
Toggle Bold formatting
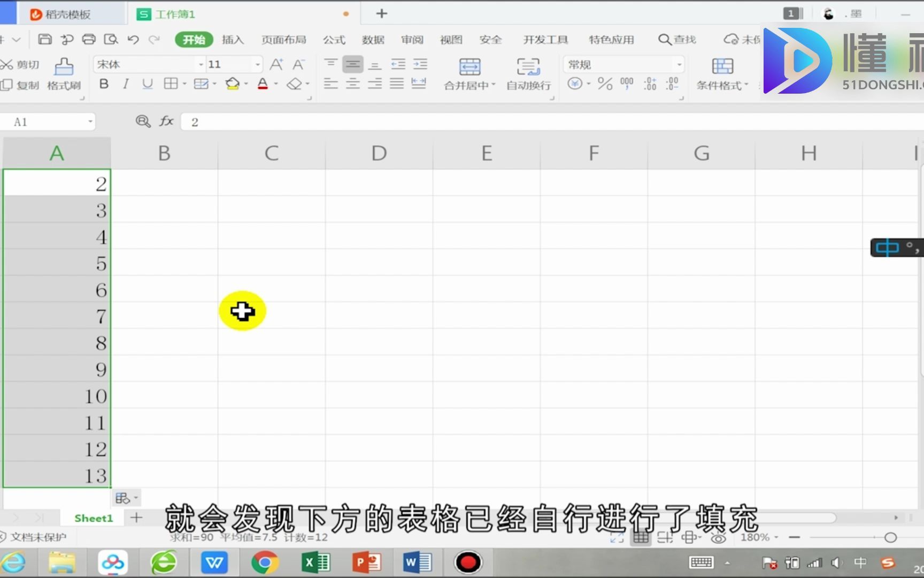[104, 84]
